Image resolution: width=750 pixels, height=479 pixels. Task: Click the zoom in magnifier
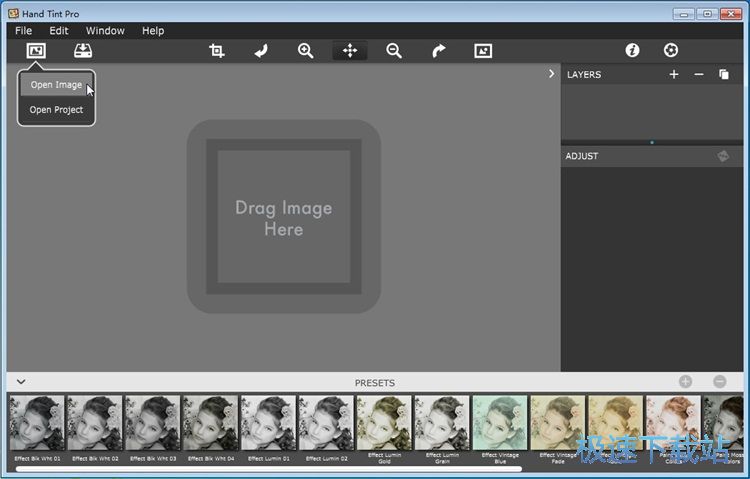click(x=306, y=51)
